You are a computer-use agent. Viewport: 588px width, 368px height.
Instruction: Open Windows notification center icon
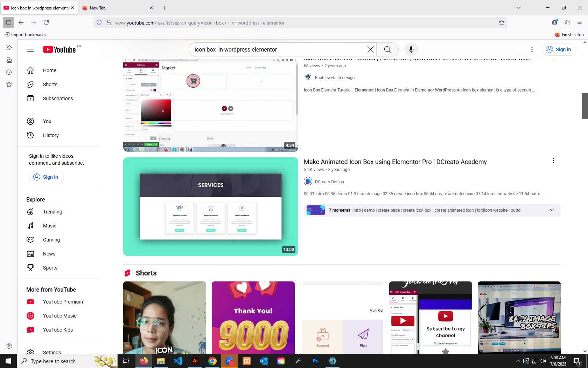(577, 361)
